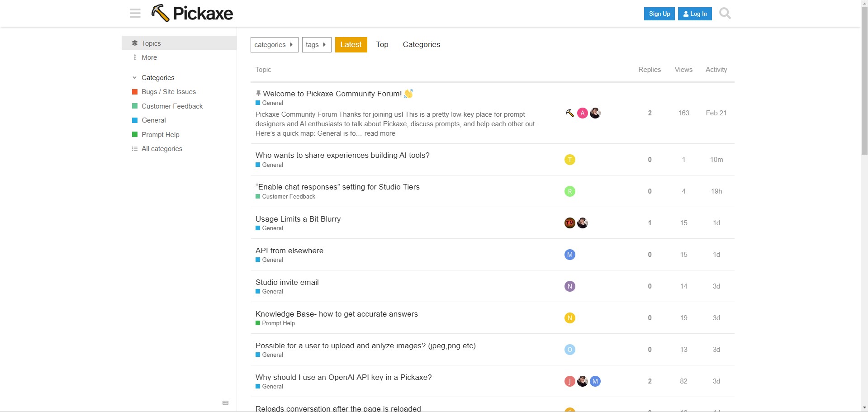
Task: Open yellow 'N' avatar on Knowledge Base topic
Action: [x=570, y=318]
